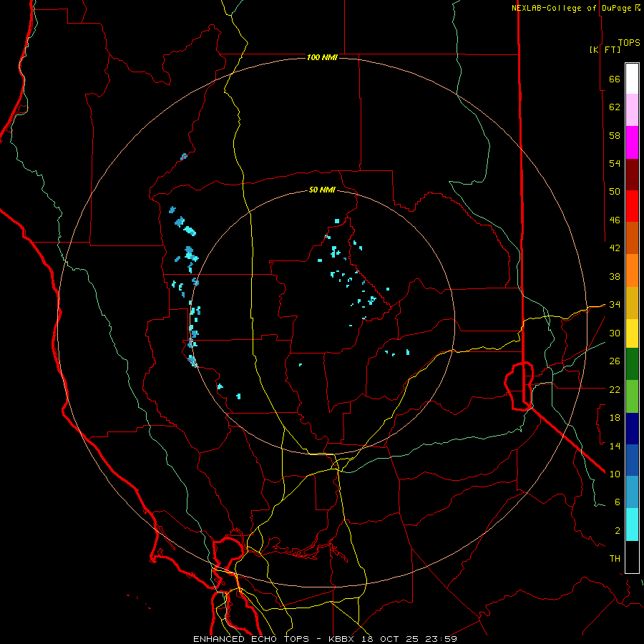Click the ENHANCED ECHO TOPS caption text
The image size is (644, 644).
click(255, 639)
